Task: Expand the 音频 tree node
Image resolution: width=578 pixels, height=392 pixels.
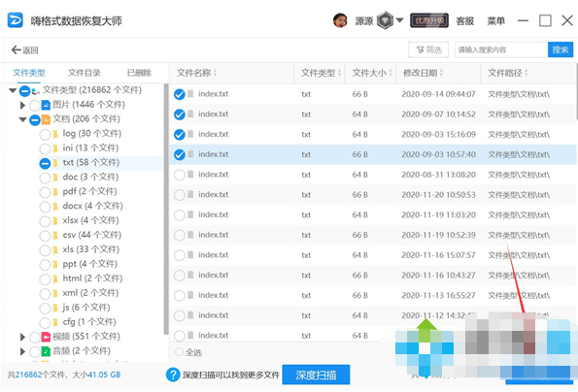Action: (23, 351)
